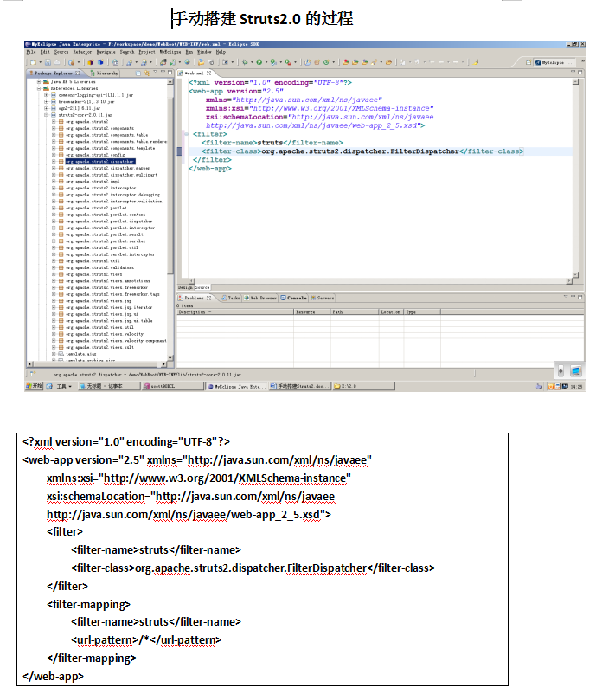Click the Windows Start button
Image resolution: width=602 pixels, height=700 pixels.
click(x=35, y=386)
